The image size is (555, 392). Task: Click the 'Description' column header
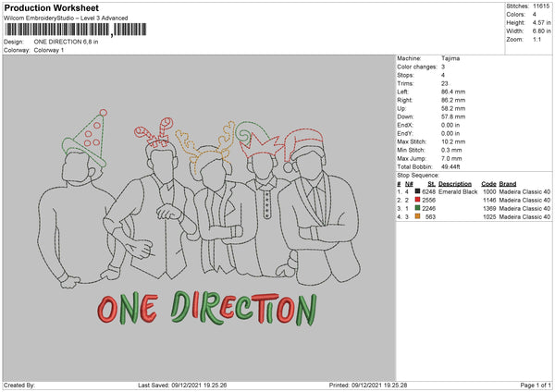(455, 184)
